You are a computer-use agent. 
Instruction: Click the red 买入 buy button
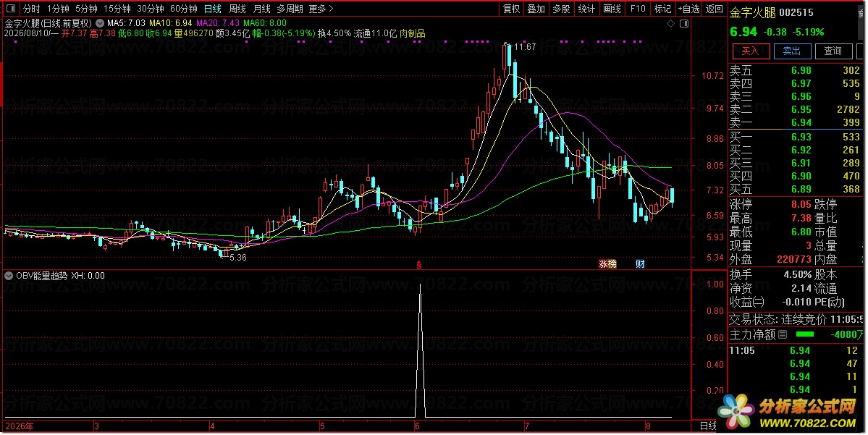click(751, 51)
